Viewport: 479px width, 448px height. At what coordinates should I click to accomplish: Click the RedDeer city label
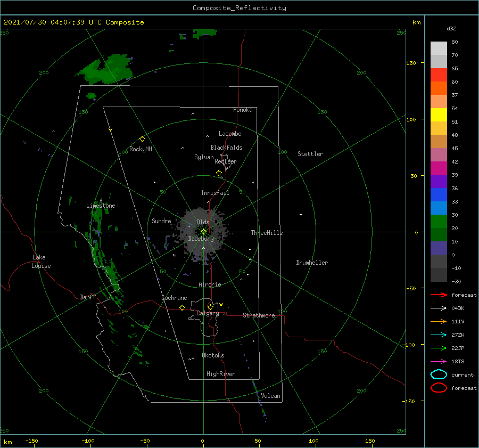[226, 161]
